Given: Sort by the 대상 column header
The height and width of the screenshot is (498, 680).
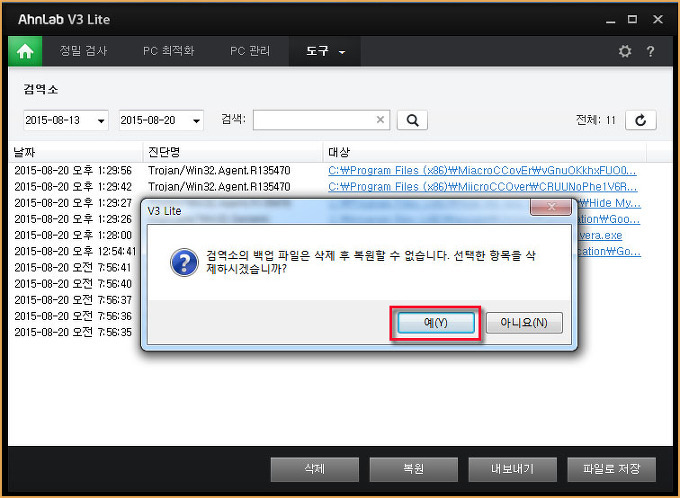Looking at the screenshot, I should pos(485,152).
